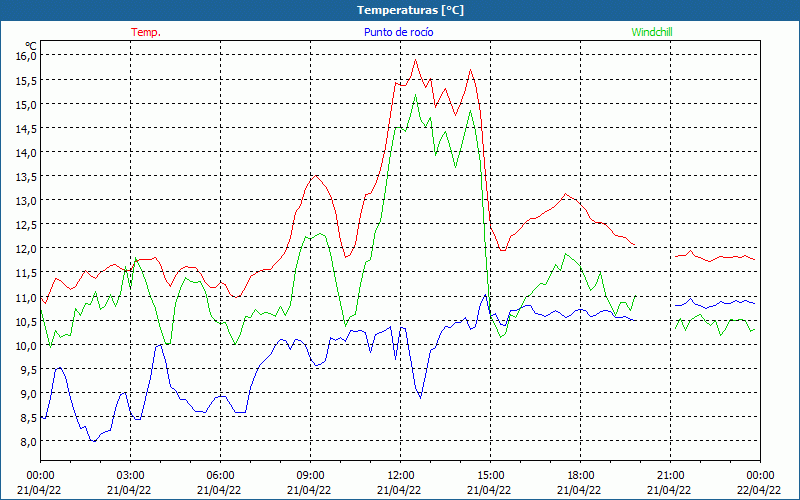Click the green Windchill legend label

click(x=652, y=32)
